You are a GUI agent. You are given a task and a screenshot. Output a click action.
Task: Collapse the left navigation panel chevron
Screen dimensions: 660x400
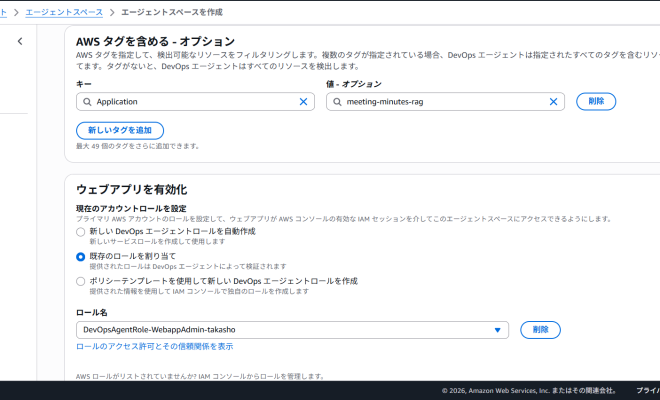coord(20,41)
